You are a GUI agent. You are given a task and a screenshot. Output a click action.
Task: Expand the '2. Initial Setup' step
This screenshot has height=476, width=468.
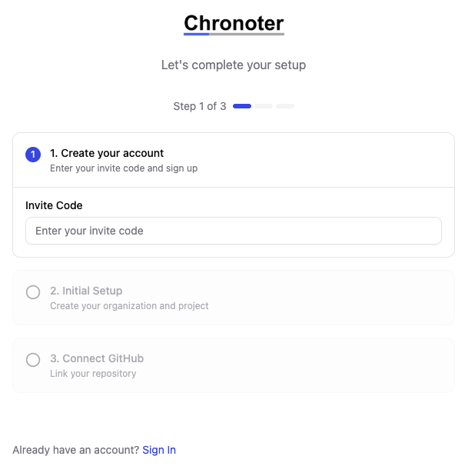click(x=86, y=291)
